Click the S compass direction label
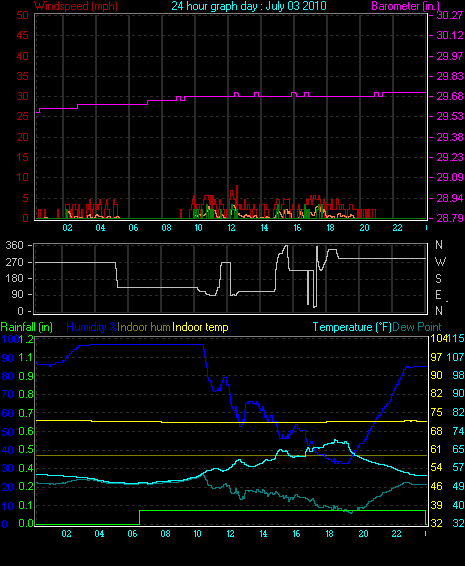The image size is (465, 566). pyautogui.click(x=438, y=278)
